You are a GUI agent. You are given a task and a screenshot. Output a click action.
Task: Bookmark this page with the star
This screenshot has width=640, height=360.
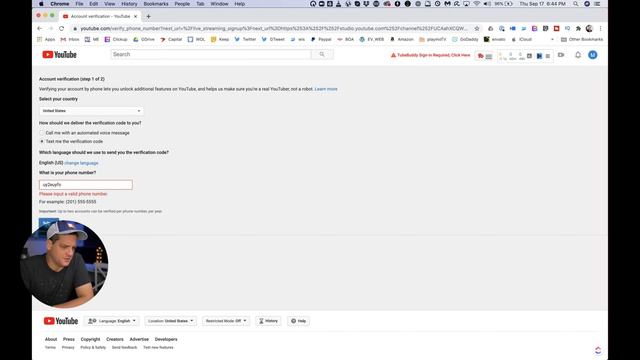point(477,29)
